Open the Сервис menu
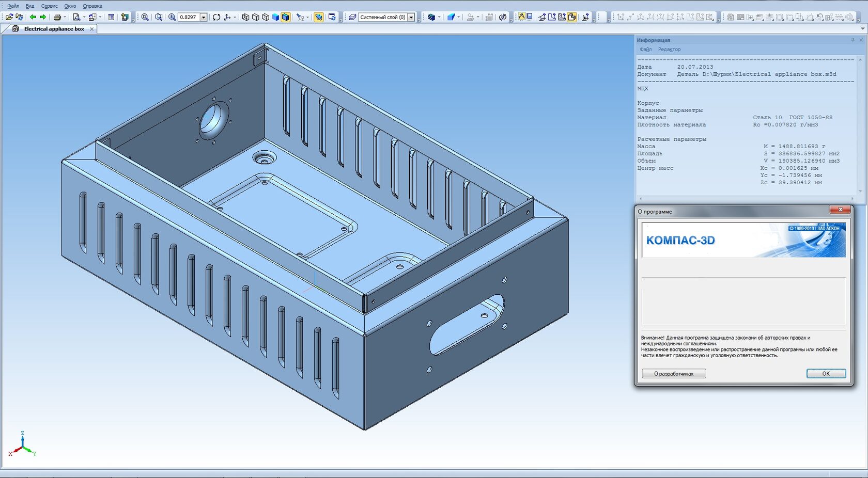Screen dimensions: 868x478 point(49,6)
